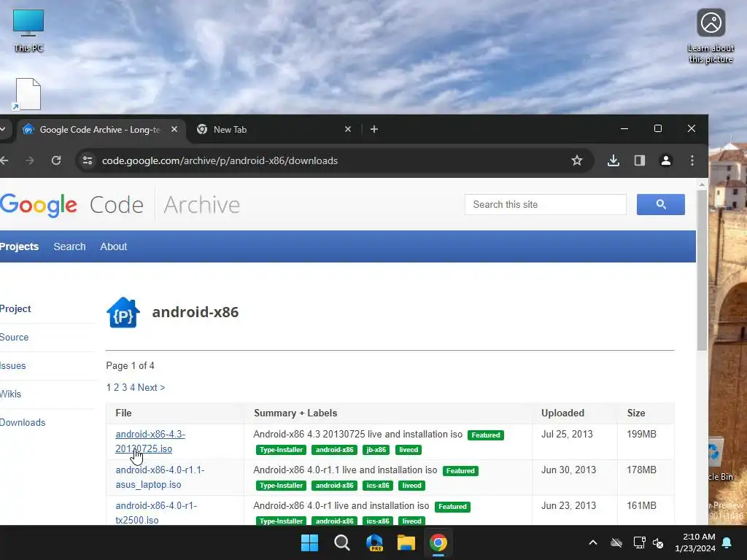
Task: Click the address bar URL
Action: (220, 160)
